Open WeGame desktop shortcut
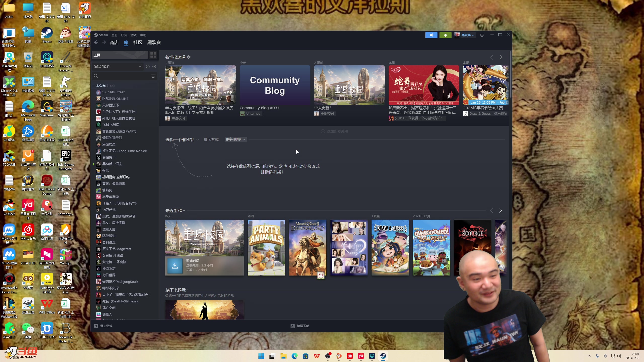 [x=47, y=109]
